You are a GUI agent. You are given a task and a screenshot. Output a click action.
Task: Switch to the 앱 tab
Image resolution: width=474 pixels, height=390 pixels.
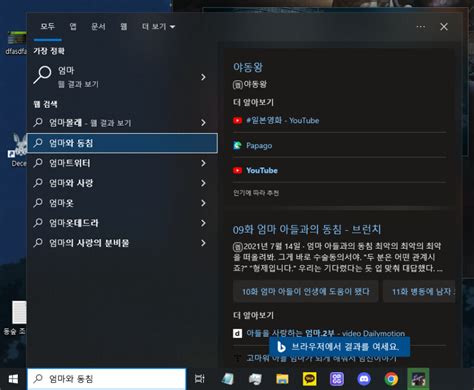point(73,27)
